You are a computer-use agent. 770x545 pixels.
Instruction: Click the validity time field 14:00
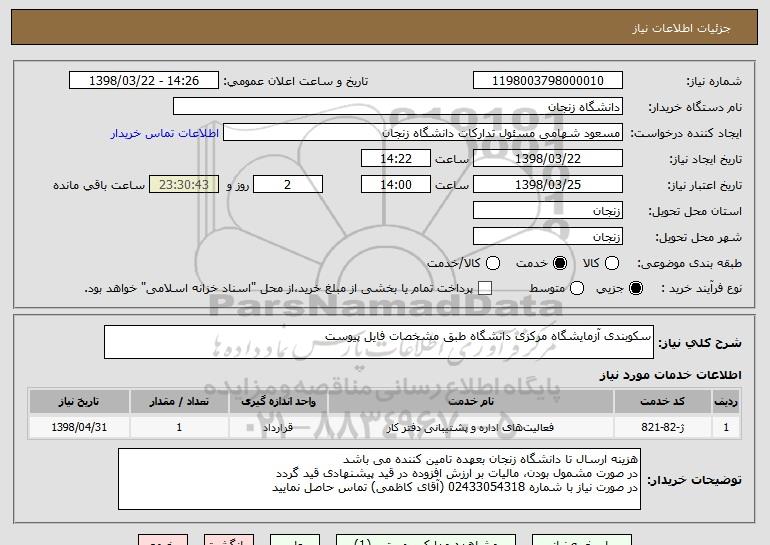pyautogui.click(x=396, y=185)
